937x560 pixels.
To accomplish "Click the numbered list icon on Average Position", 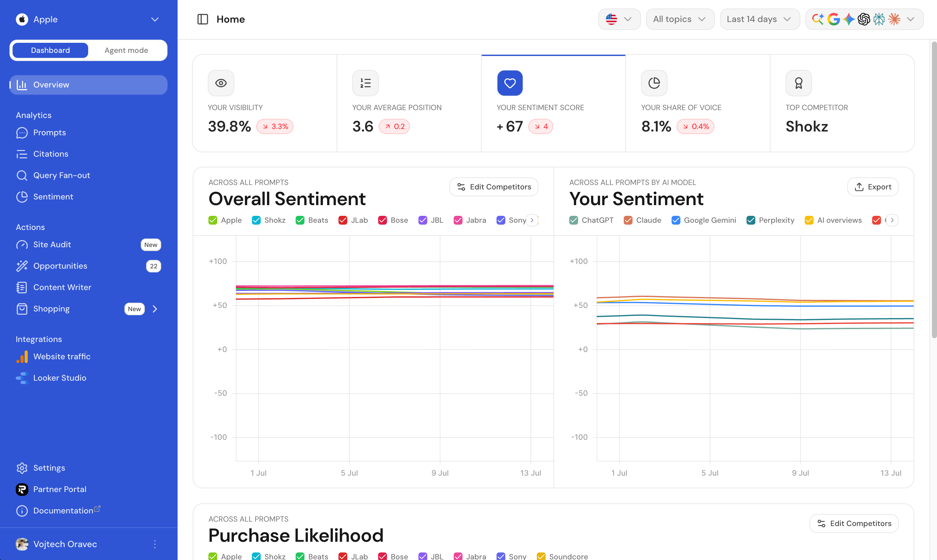I will tap(365, 83).
